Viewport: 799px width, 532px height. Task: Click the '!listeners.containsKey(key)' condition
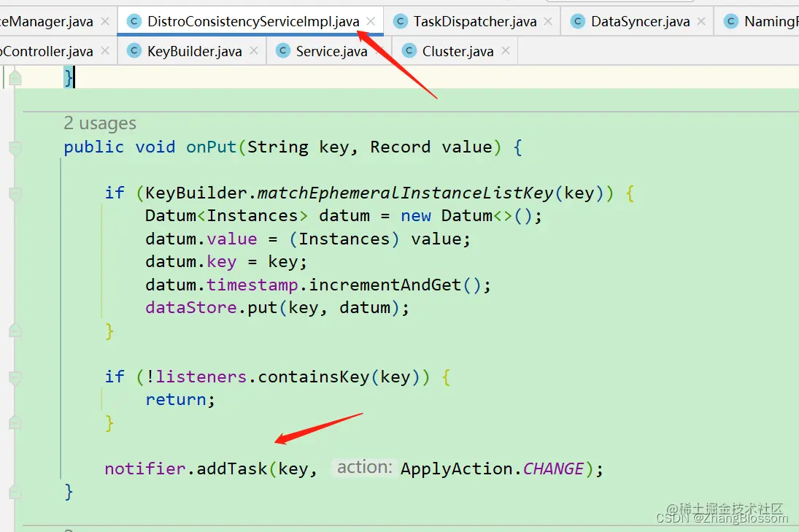pos(283,377)
